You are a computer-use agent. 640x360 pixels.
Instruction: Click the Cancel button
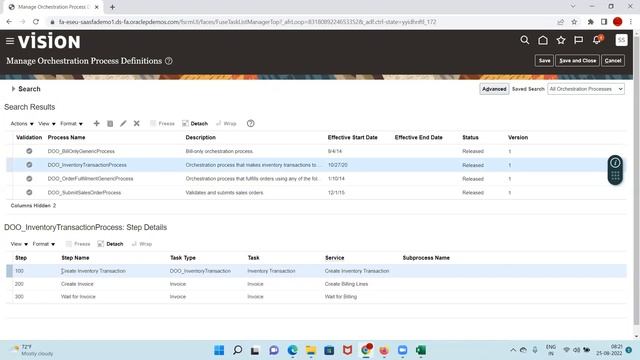click(x=613, y=60)
